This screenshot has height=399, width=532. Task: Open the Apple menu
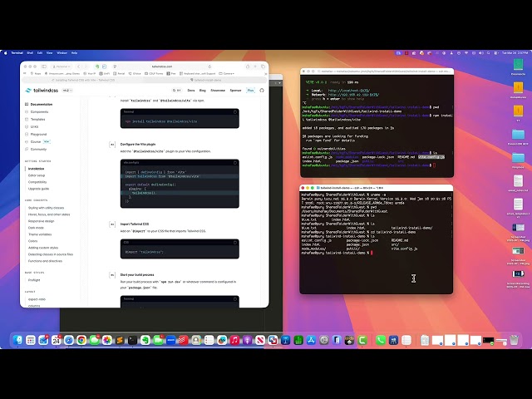pyautogui.click(x=6, y=53)
